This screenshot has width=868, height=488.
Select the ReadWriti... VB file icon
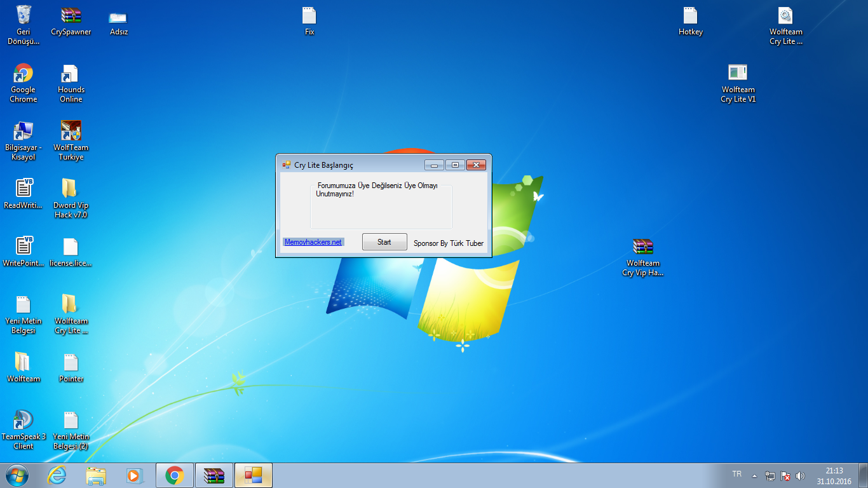24,194
